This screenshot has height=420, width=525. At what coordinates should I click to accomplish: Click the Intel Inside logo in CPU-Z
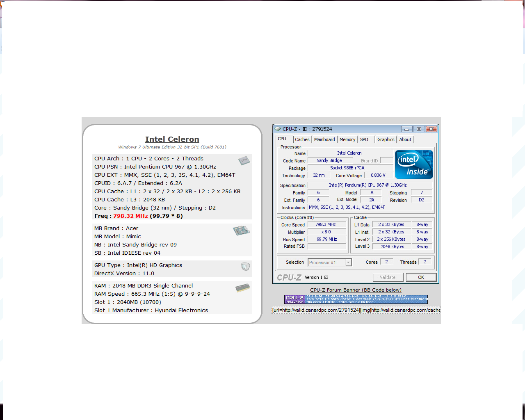coord(414,164)
